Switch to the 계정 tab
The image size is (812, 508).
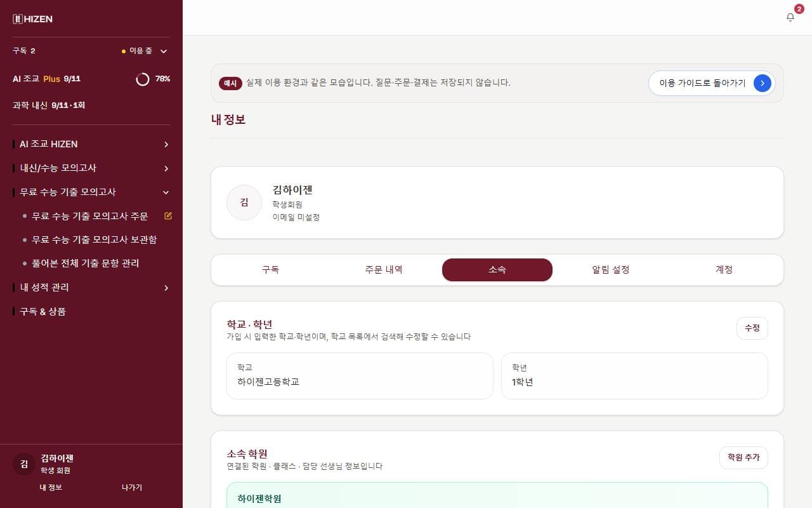[x=724, y=270]
